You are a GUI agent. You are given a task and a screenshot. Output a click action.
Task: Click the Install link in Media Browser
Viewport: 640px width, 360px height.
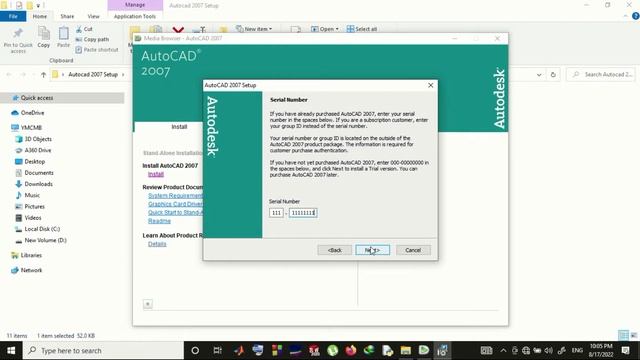pos(156,174)
